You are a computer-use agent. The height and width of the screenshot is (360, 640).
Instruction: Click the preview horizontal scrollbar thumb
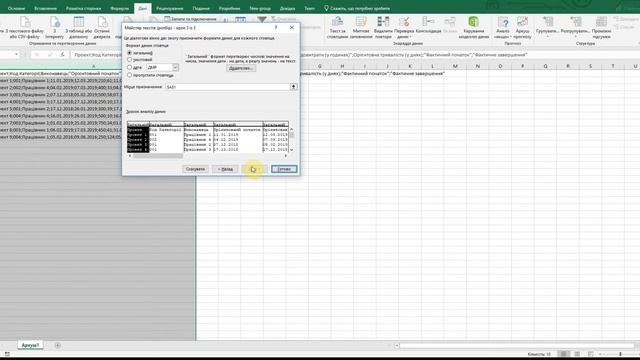(x=158, y=156)
